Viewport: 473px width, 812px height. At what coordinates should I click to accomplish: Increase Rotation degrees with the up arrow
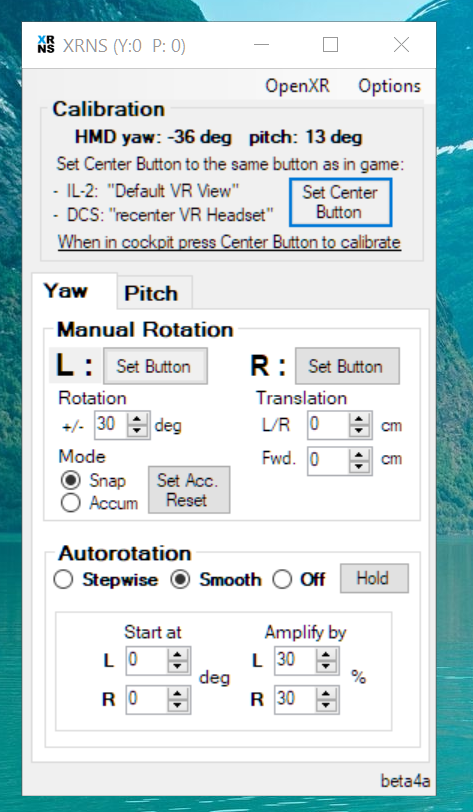click(137, 419)
